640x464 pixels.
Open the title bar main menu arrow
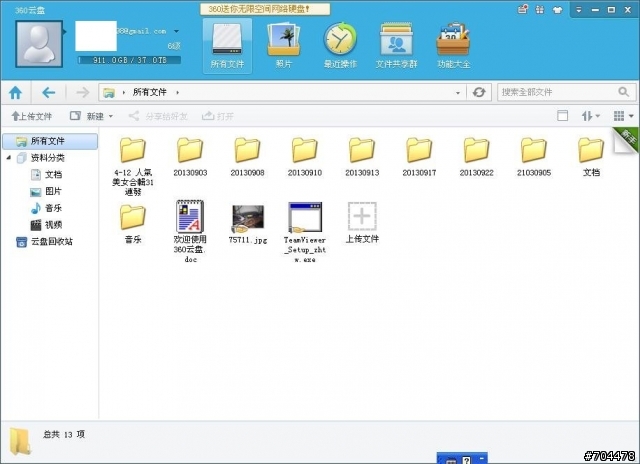[578, 10]
